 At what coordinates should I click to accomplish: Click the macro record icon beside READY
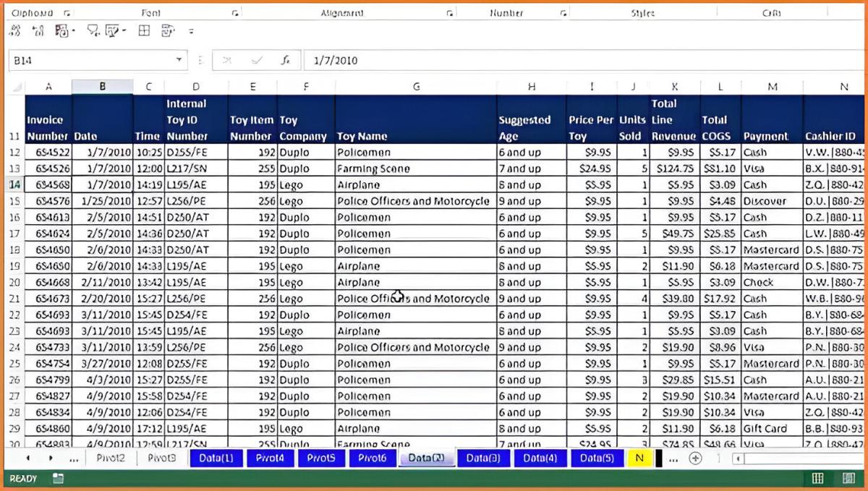click(x=58, y=478)
